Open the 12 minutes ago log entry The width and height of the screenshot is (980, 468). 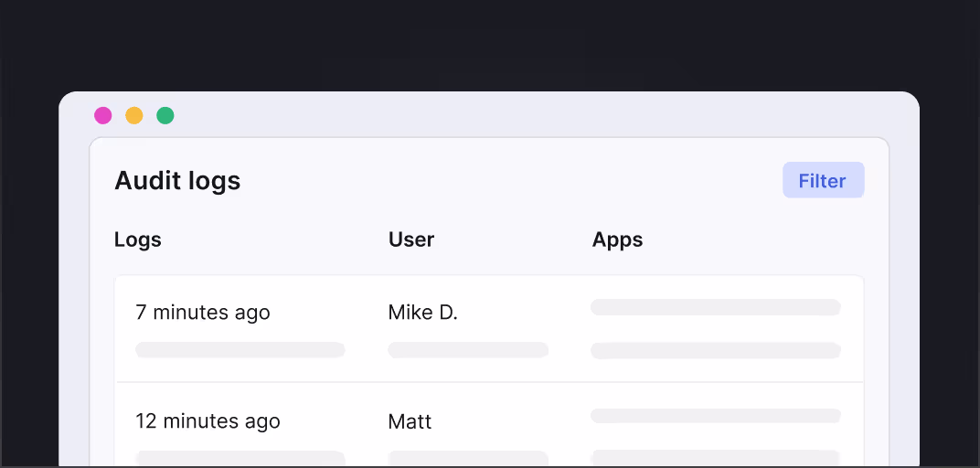[208, 421]
